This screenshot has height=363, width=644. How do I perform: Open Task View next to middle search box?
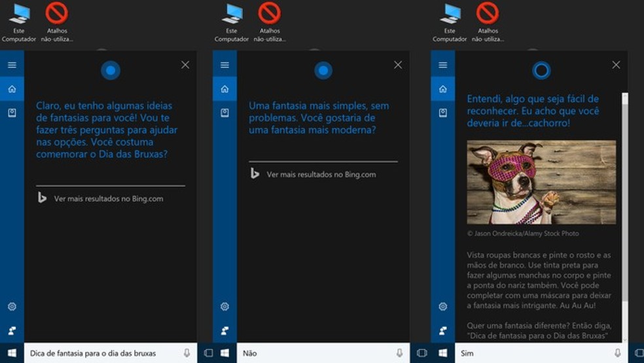[x=421, y=353]
